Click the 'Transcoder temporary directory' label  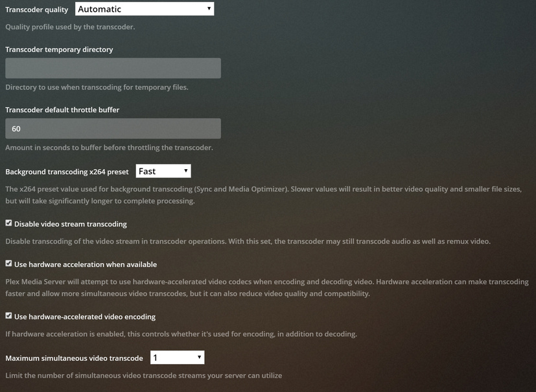coord(59,49)
